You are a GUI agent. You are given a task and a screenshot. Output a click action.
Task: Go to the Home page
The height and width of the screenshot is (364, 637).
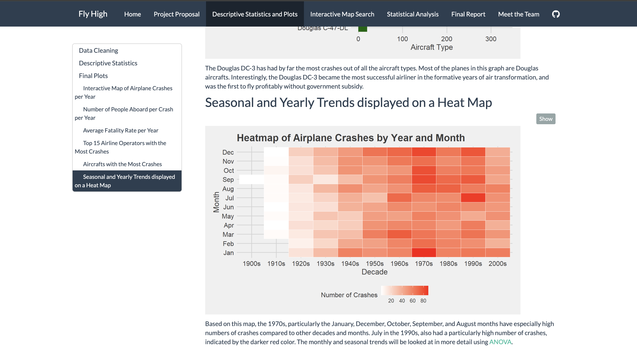coord(132,14)
